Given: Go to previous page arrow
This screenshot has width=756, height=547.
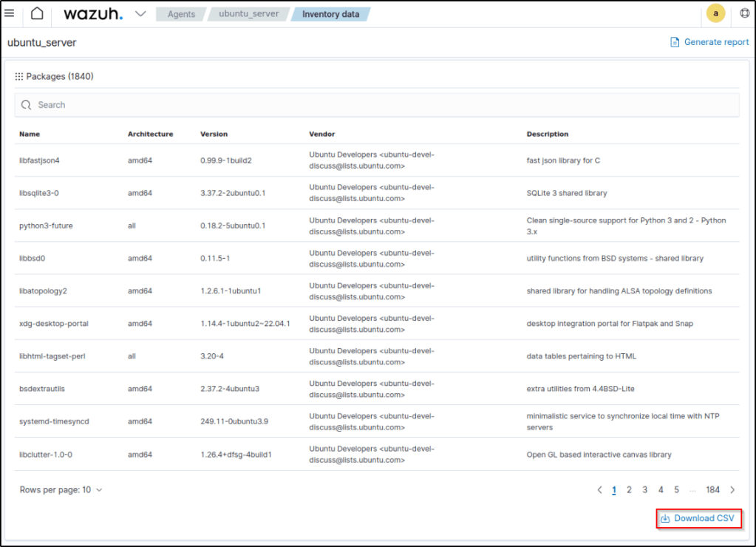Looking at the screenshot, I should click(x=599, y=489).
